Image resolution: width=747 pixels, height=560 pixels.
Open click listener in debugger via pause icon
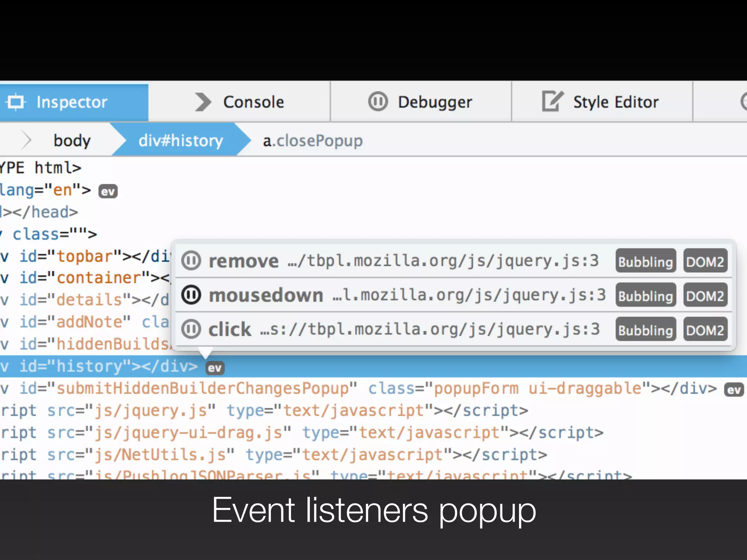[x=191, y=329]
